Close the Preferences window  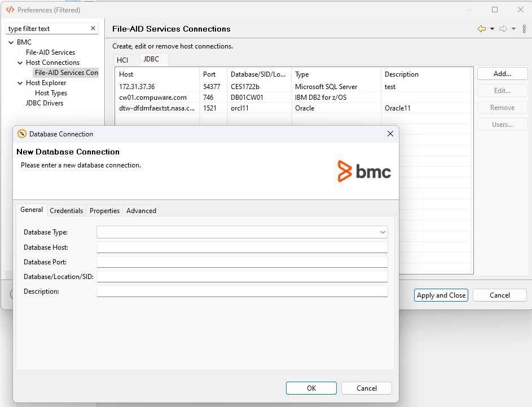(521, 10)
